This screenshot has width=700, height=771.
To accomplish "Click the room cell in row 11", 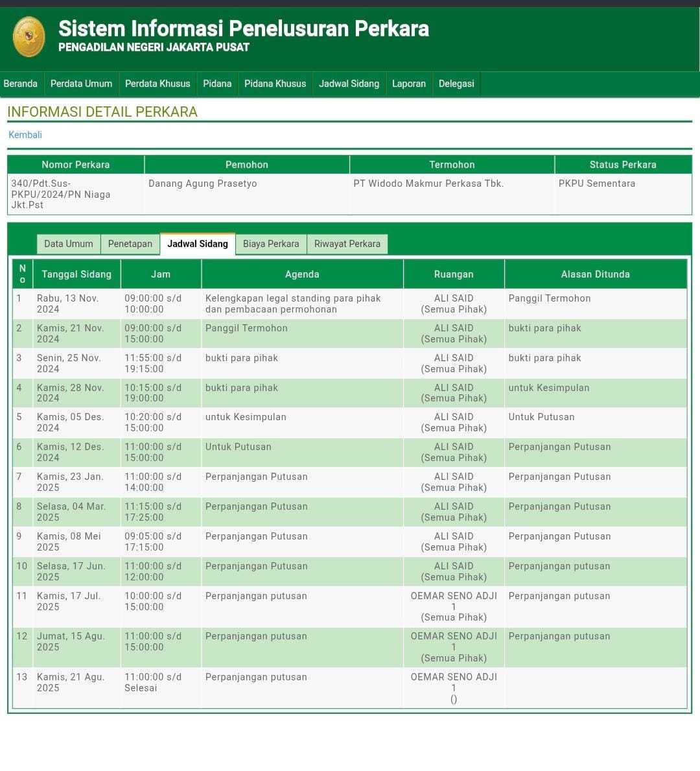I will (454, 607).
